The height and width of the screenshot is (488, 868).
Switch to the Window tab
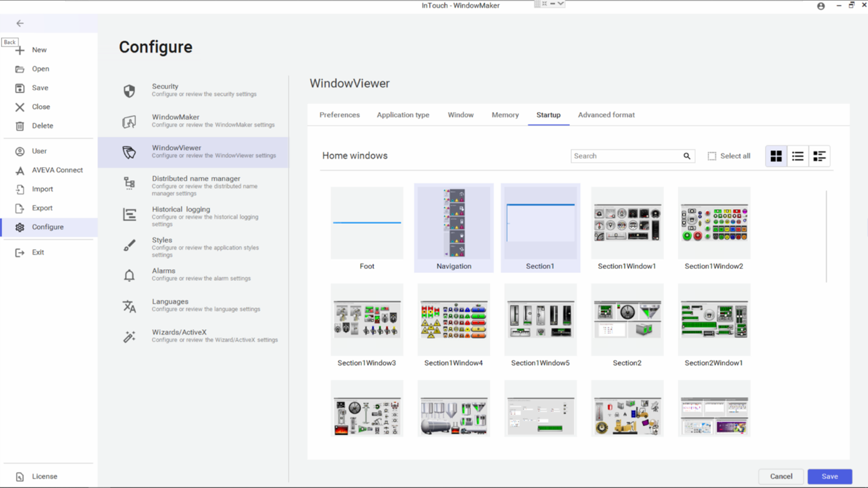tap(460, 115)
